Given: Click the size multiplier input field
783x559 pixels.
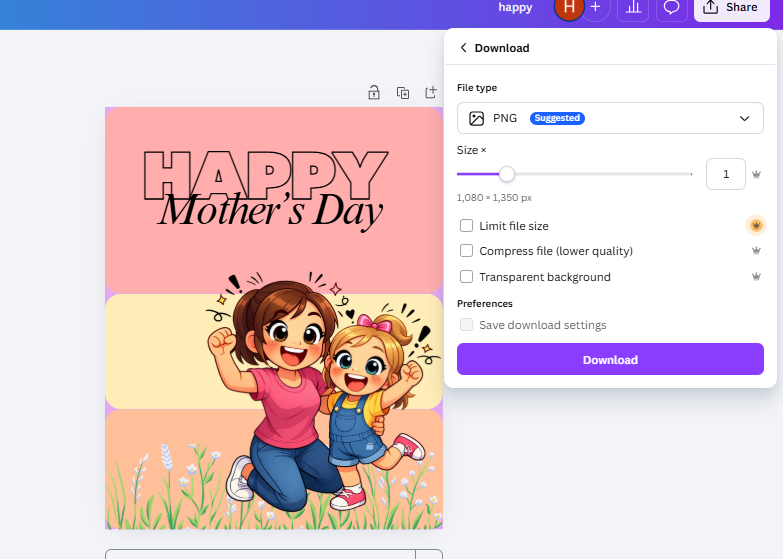Looking at the screenshot, I should [725, 174].
